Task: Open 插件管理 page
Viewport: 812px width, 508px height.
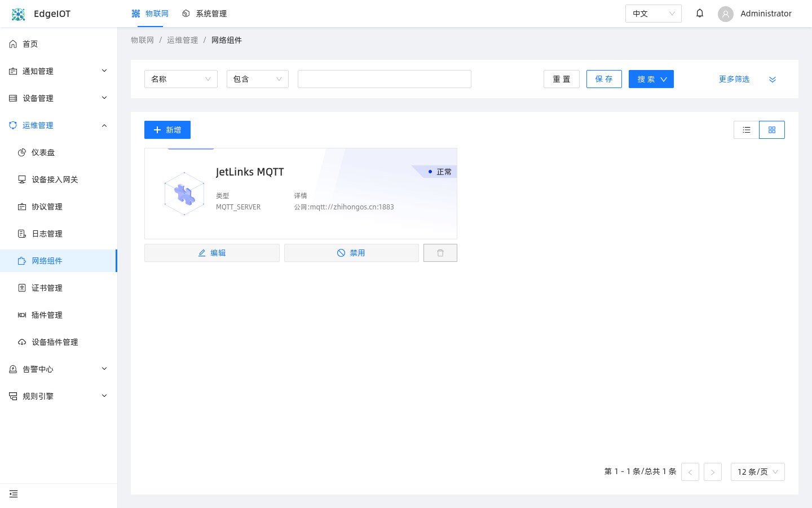Action: point(59,315)
